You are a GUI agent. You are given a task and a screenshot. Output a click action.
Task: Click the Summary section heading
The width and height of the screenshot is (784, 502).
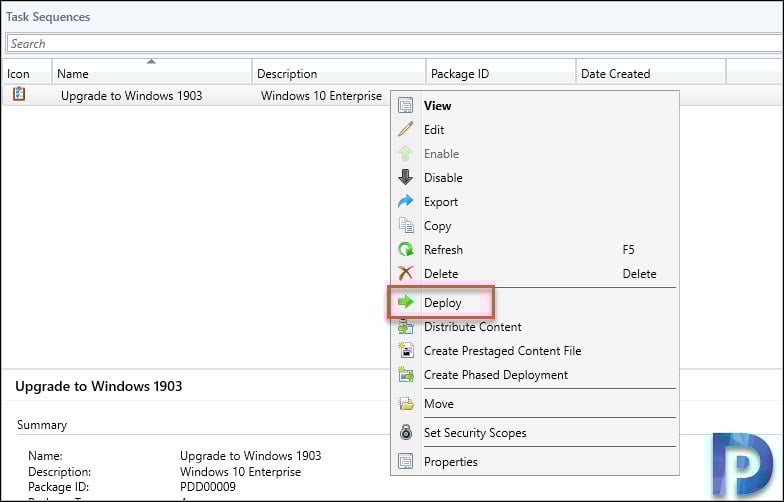pos(42,425)
